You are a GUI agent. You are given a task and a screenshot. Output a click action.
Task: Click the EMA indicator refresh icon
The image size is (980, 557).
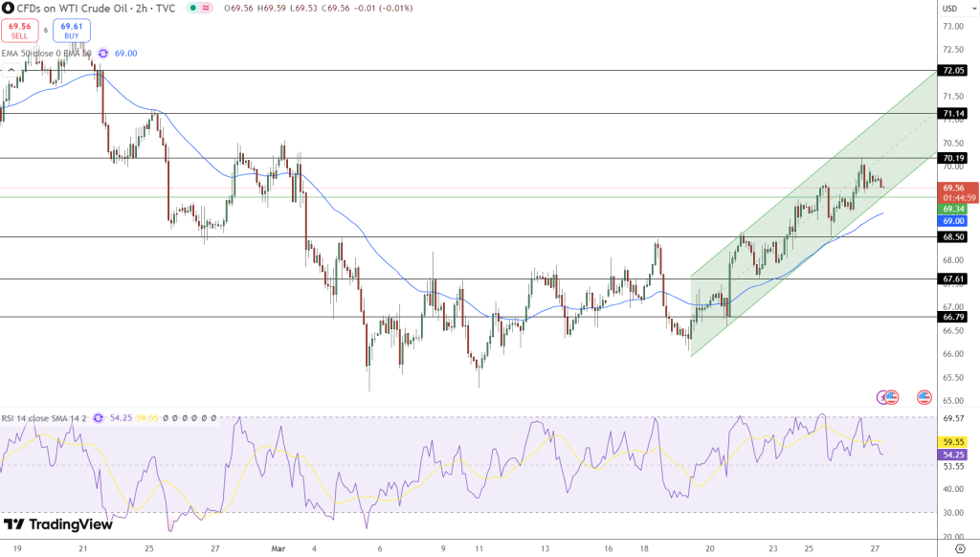(x=103, y=54)
